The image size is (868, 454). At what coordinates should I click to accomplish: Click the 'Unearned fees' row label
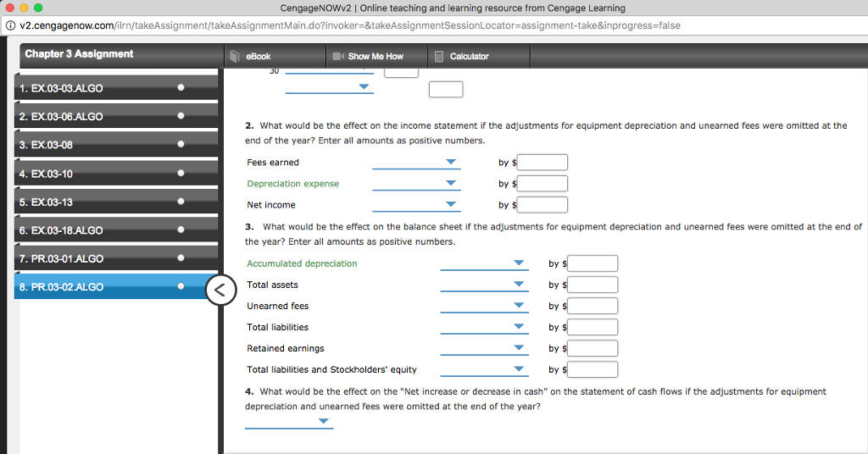278,306
